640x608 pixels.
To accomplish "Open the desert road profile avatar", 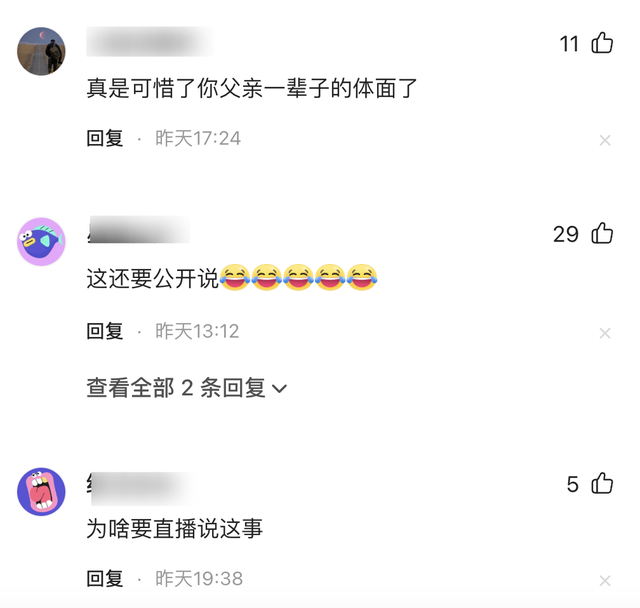I will tap(41, 51).
